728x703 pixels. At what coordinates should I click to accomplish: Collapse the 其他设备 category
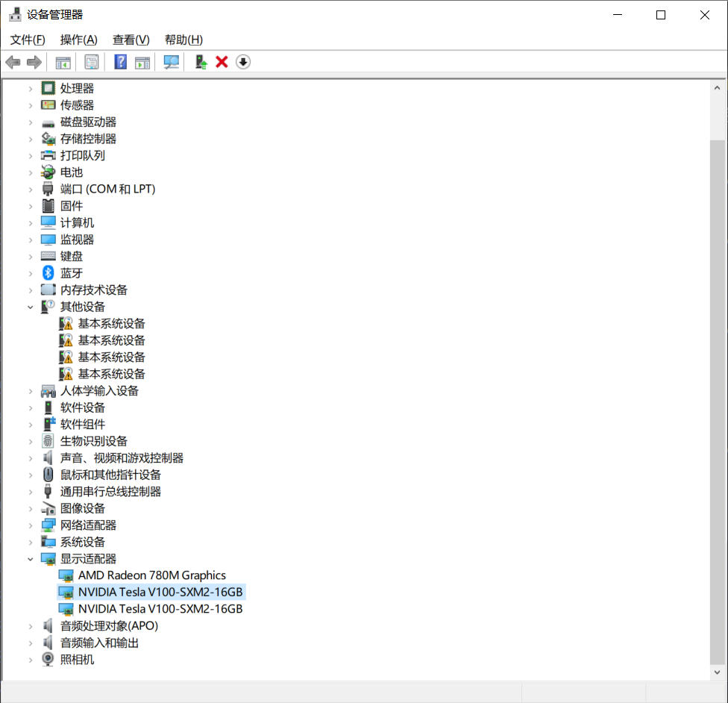click(31, 307)
